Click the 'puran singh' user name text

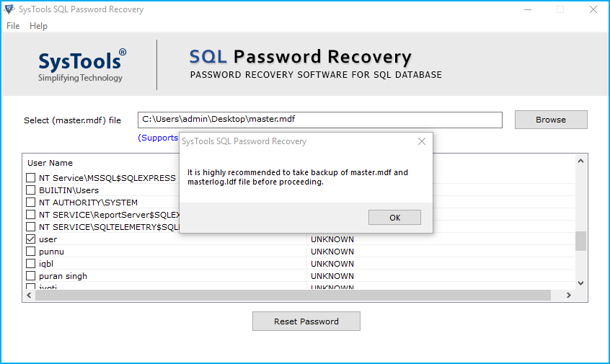point(63,276)
